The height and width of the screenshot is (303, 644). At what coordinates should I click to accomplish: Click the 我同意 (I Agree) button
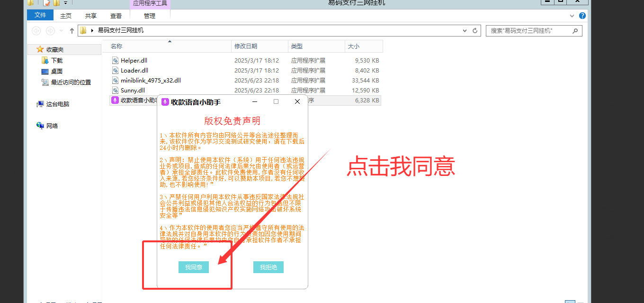(193, 267)
